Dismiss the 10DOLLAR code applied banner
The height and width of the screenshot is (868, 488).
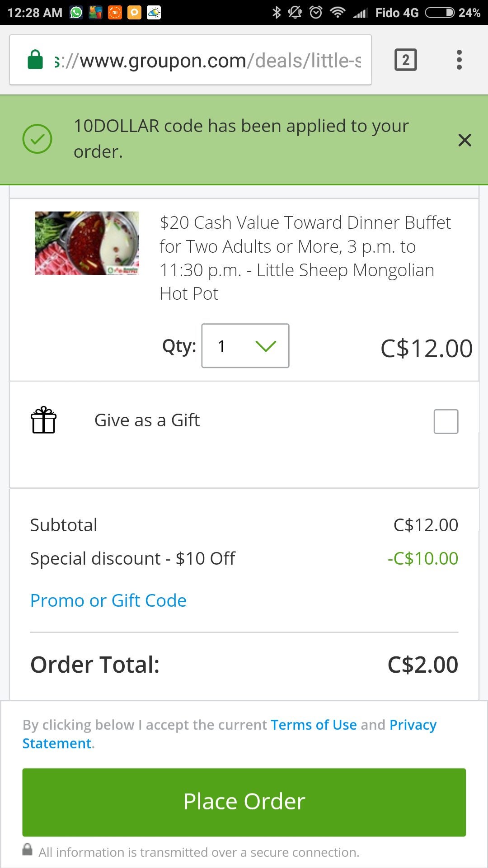pyautogui.click(x=465, y=140)
